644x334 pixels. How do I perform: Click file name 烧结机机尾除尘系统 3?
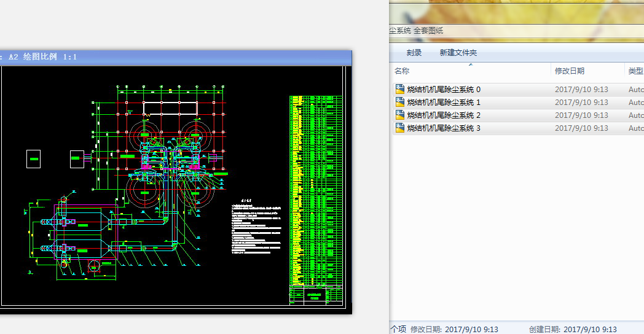(444, 128)
